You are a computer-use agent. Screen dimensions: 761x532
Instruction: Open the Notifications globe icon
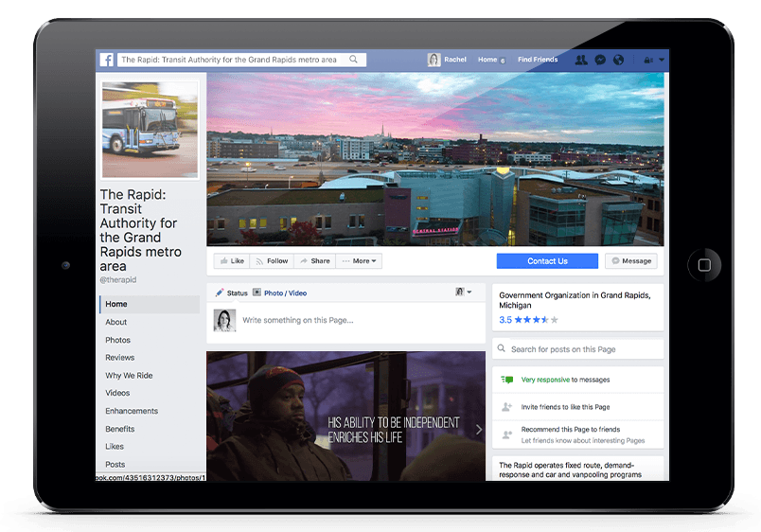pyautogui.click(x=618, y=60)
